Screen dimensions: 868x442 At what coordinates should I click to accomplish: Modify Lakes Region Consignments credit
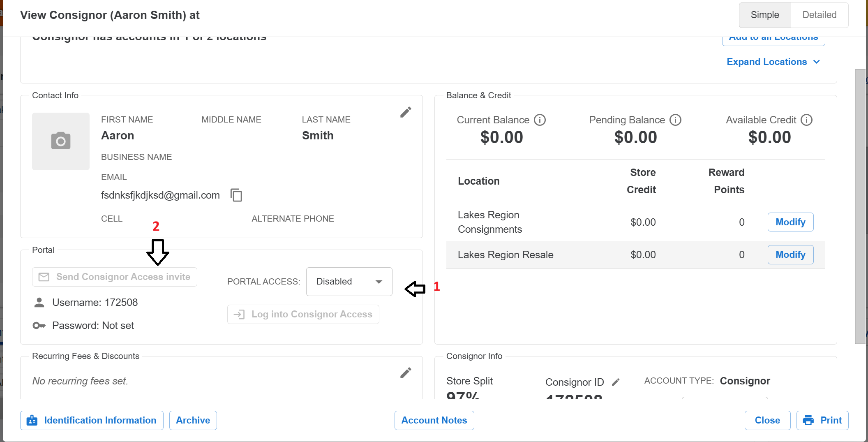tap(790, 222)
